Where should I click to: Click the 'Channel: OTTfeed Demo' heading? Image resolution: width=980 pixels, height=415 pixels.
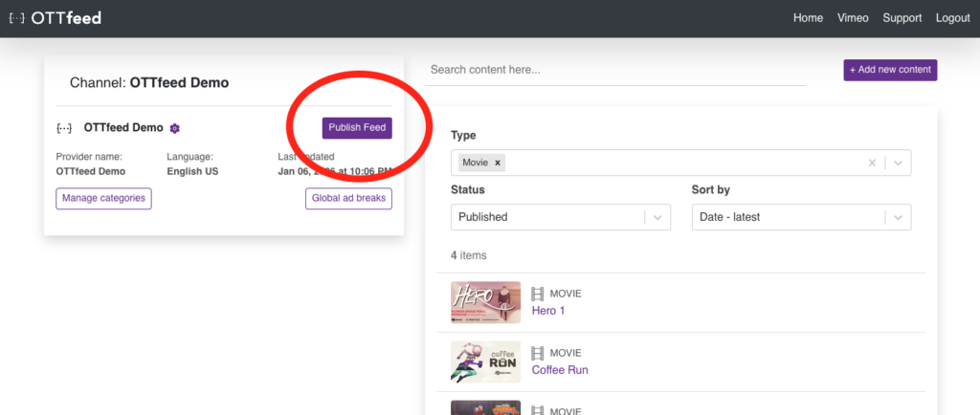[149, 82]
